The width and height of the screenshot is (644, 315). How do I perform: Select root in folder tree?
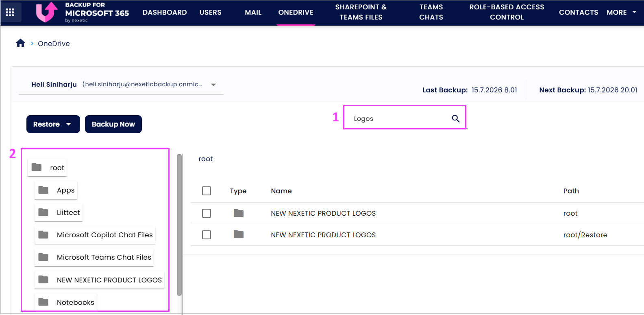click(x=57, y=168)
